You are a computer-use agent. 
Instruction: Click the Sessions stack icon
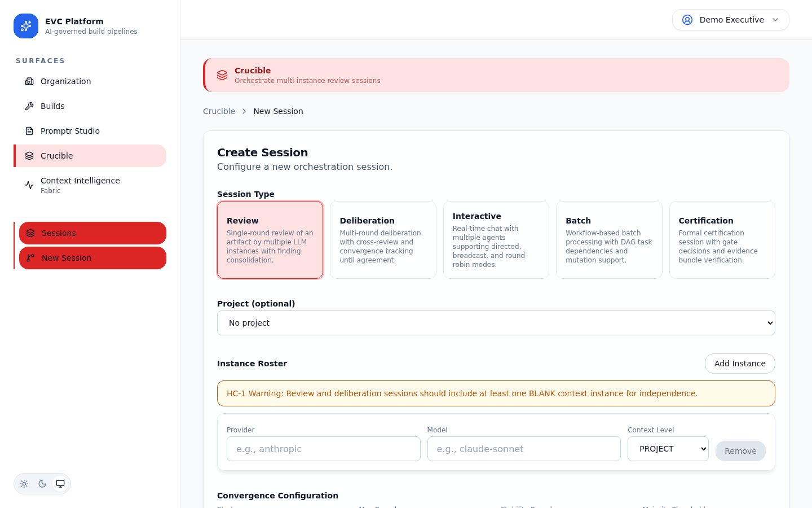pyautogui.click(x=30, y=233)
